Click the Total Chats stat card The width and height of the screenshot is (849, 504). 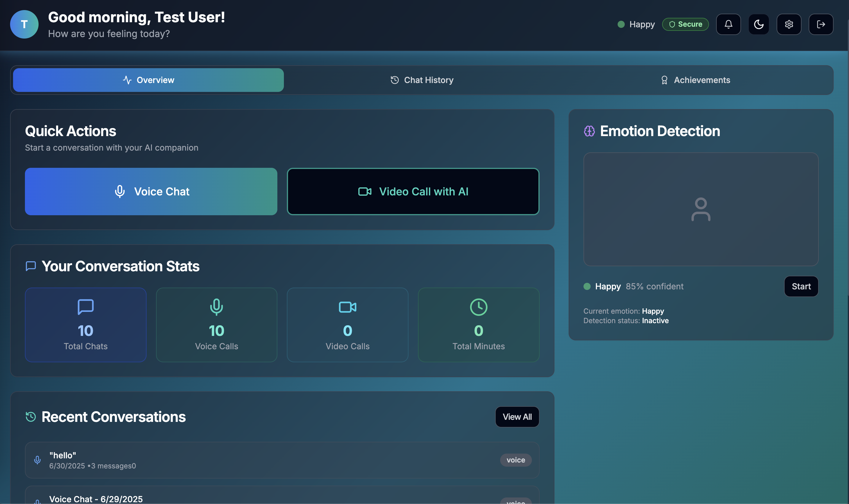click(85, 325)
